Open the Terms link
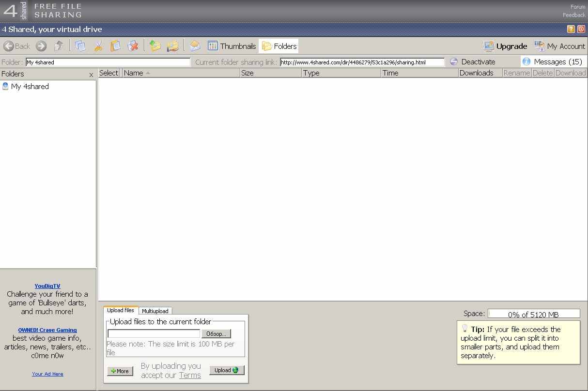This screenshot has width=588, height=391. [x=190, y=375]
